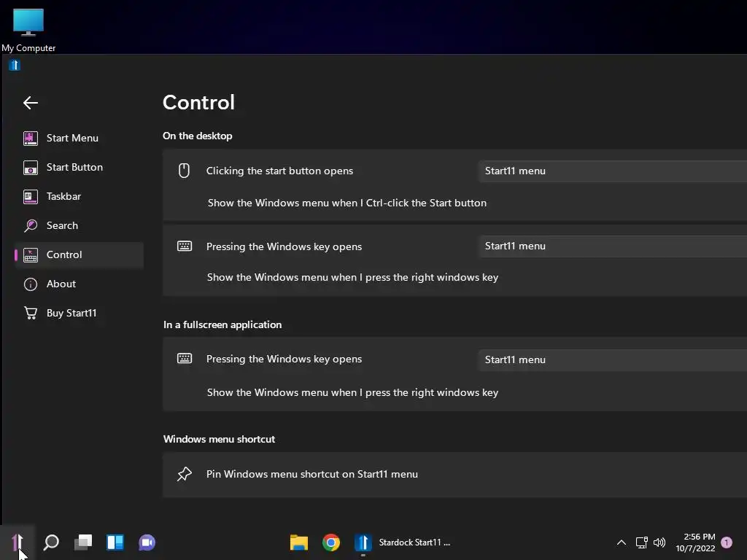
Task: Show hidden tray icons chevron
Action: click(622, 542)
